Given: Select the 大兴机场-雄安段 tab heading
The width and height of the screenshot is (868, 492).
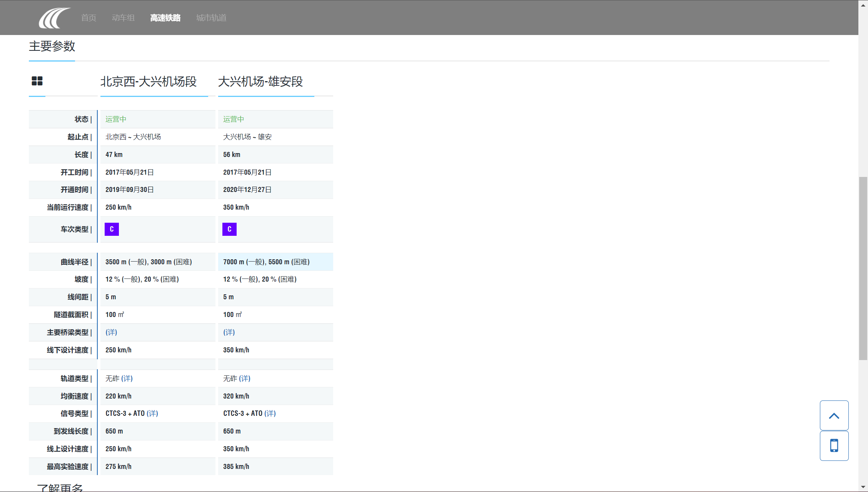Looking at the screenshot, I should pyautogui.click(x=260, y=82).
